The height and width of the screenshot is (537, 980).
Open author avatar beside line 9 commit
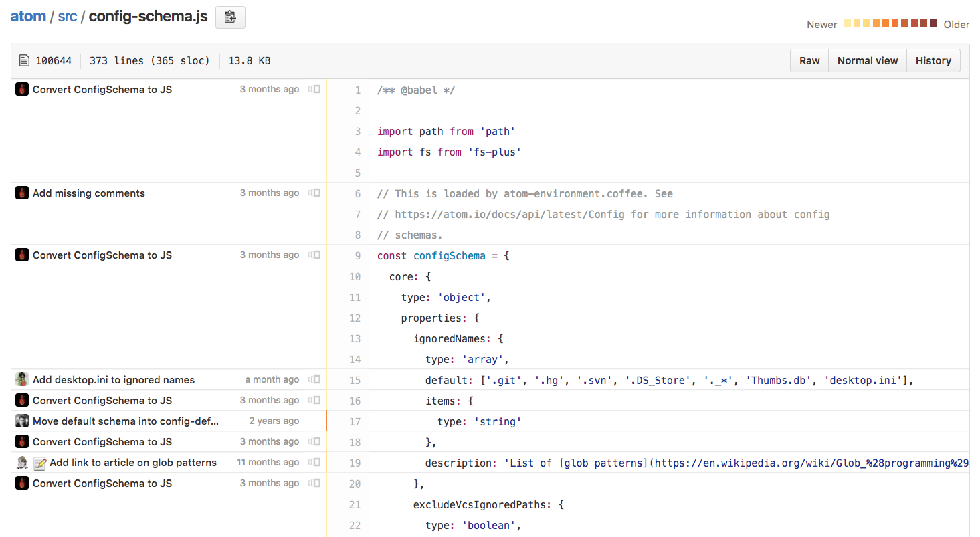(22, 255)
